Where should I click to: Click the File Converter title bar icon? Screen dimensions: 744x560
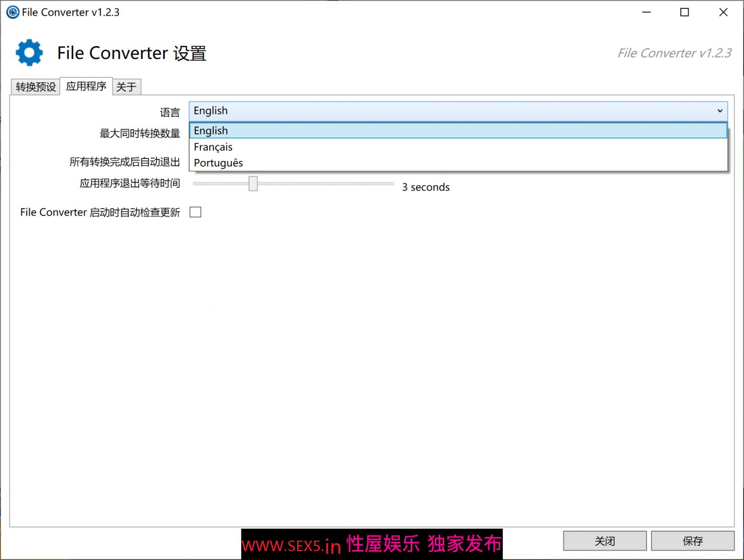tap(13, 12)
